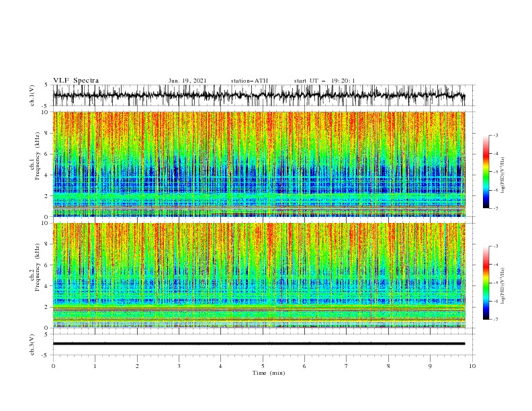The width and height of the screenshot is (532, 411).
Task: Select the "start UT = 19:20:1" text
Action: tap(324, 81)
